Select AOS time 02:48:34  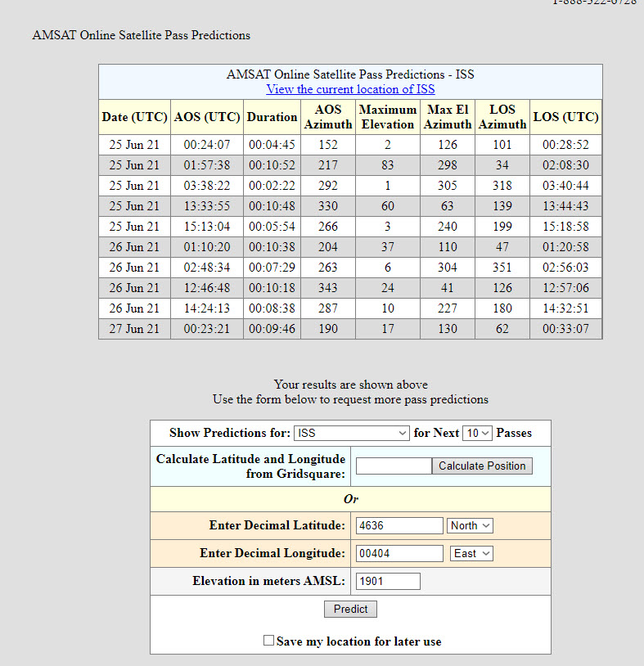[x=207, y=268]
